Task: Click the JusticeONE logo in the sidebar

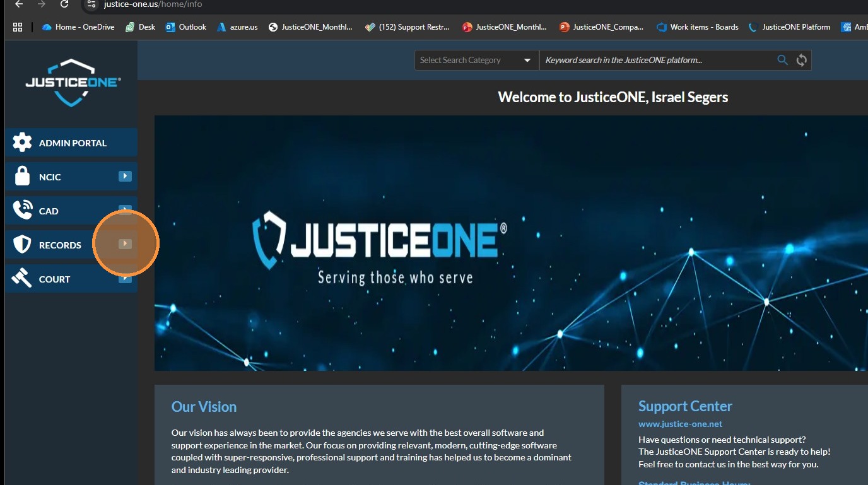Action: [x=73, y=83]
